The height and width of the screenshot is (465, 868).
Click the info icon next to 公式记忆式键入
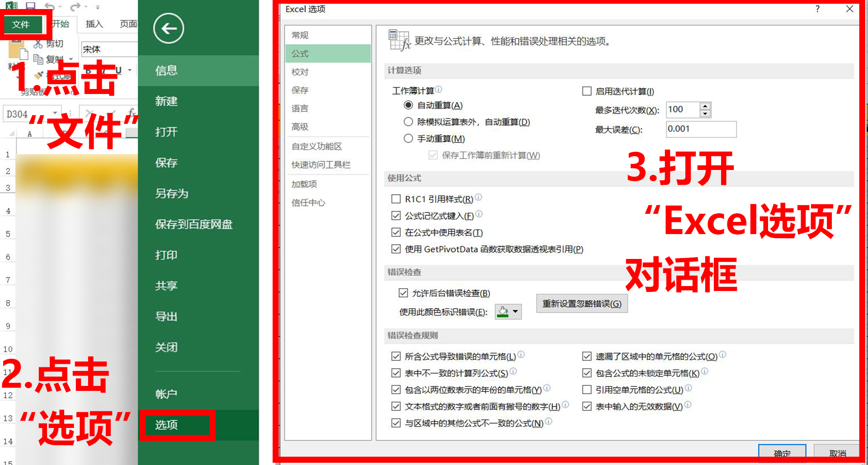(x=479, y=214)
